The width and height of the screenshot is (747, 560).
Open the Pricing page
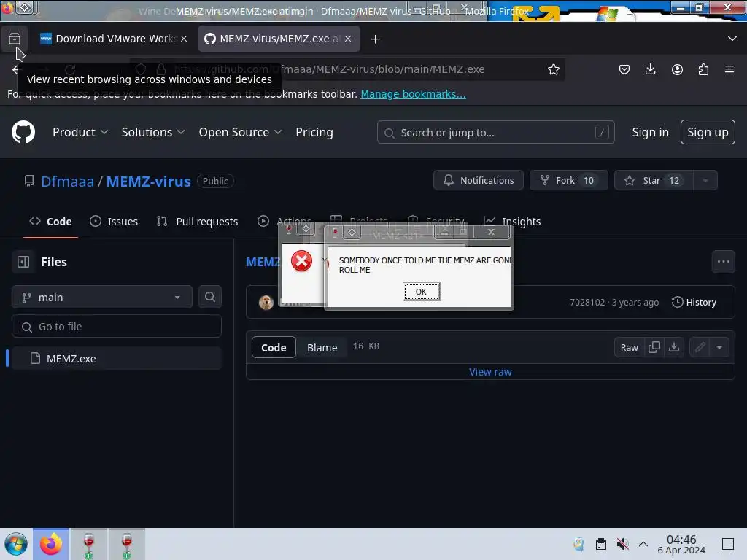click(x=314, y=132)
